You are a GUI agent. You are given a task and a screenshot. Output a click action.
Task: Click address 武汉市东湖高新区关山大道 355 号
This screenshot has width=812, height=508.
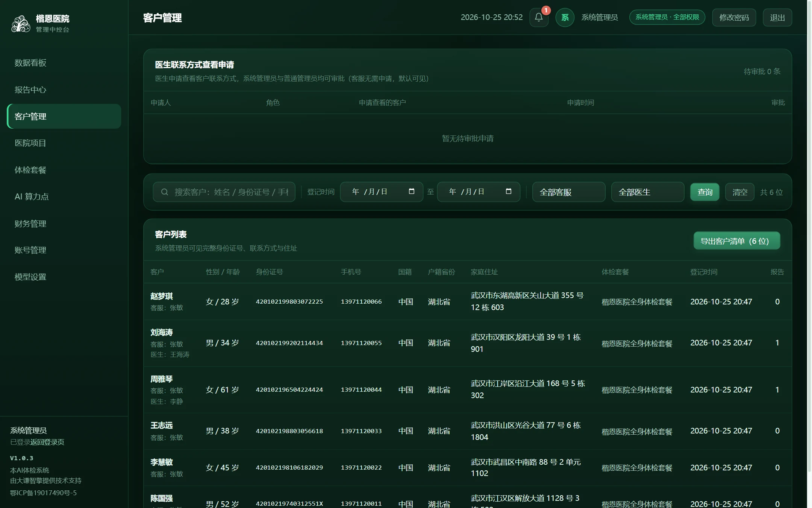coord(527,301)
